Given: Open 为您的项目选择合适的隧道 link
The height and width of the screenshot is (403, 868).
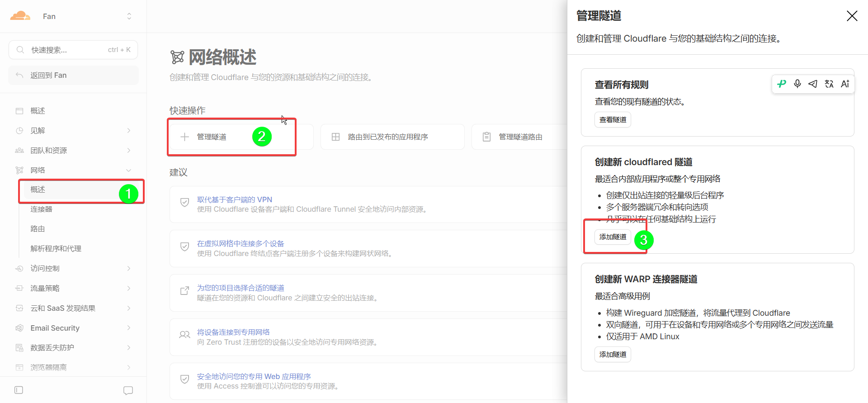Looking at the screenshot, I should pos(241,288).
